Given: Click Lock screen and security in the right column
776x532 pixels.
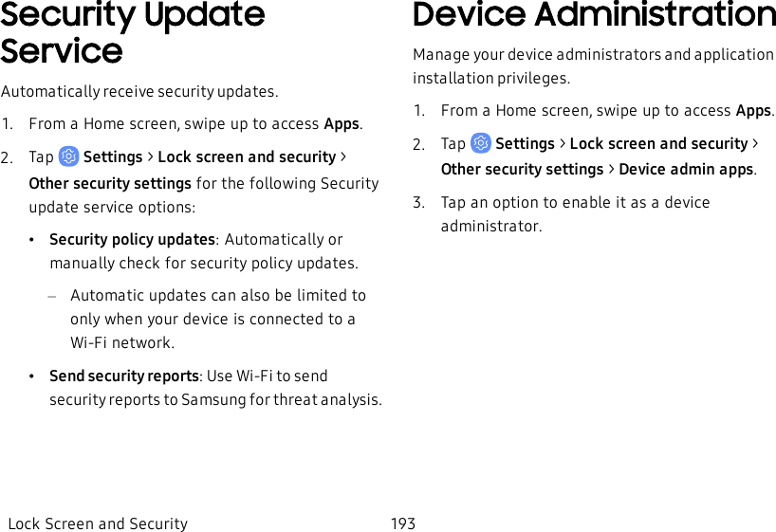Looking at the screenshot, I should (658, 144).
